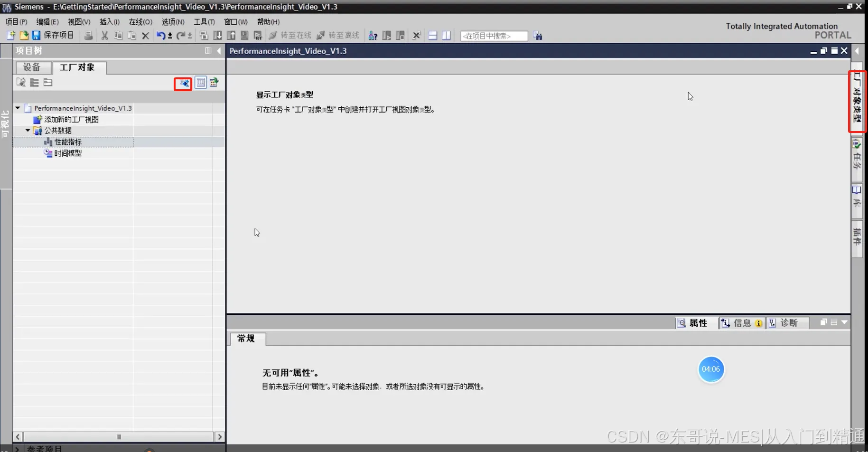
Task: Select the 时间模型 tree item
Action: 63,153
